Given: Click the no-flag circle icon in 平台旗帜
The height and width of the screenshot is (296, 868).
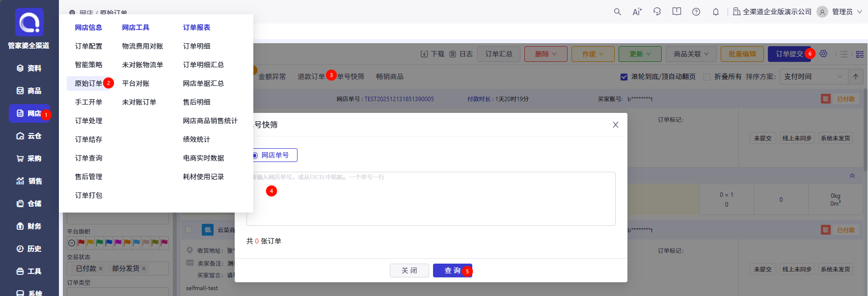Looking at the screenshot, I should (x=72, y=243).
